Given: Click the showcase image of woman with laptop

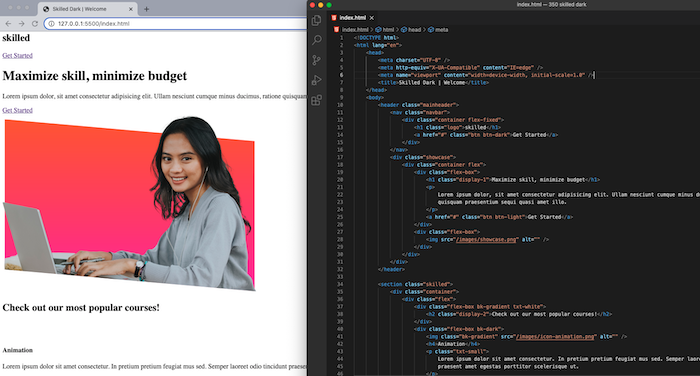Looking at the screenshot, I should [129, 204].
